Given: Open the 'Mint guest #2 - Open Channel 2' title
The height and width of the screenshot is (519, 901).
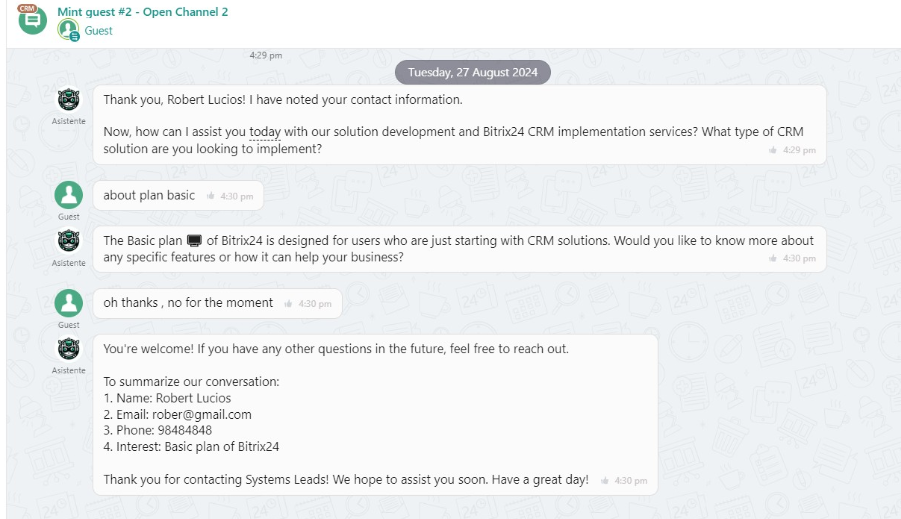Looking at the screenshot, I should (x=143, y=12).
